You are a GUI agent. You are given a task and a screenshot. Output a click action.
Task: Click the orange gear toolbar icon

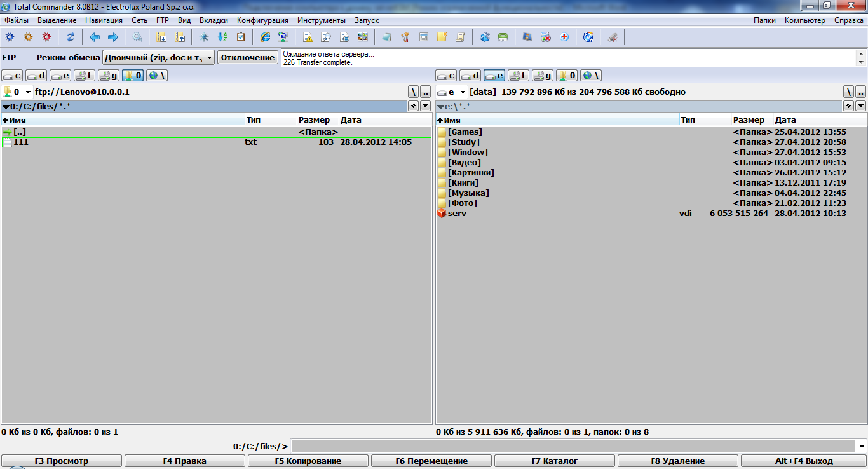(28, 37)
